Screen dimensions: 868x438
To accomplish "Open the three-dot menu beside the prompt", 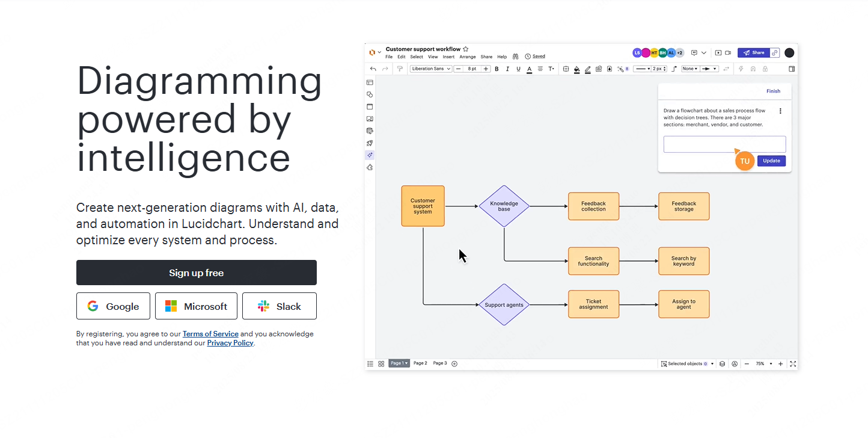I will (780, 111).
